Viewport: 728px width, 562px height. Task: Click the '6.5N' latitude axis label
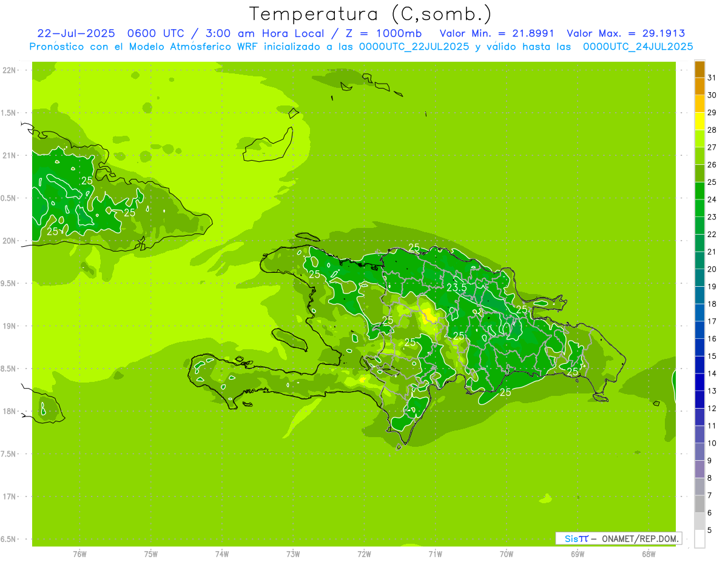click(x=9, y=540)
